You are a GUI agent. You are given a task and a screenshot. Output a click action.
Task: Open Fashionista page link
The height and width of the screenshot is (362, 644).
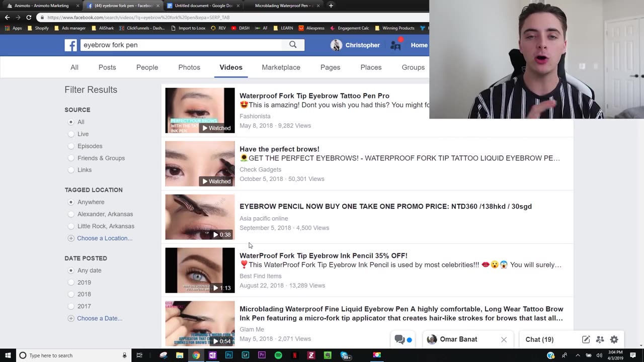coord(255,116)
